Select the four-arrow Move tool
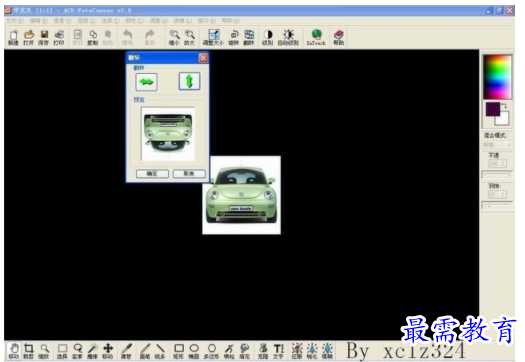This screenshot has width=525, height=362. [108, 351]
